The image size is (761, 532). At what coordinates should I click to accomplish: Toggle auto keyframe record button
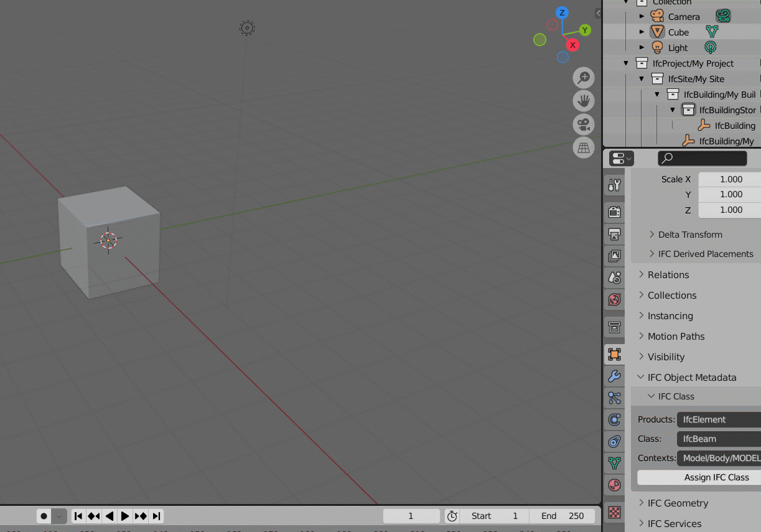(43, 516)
